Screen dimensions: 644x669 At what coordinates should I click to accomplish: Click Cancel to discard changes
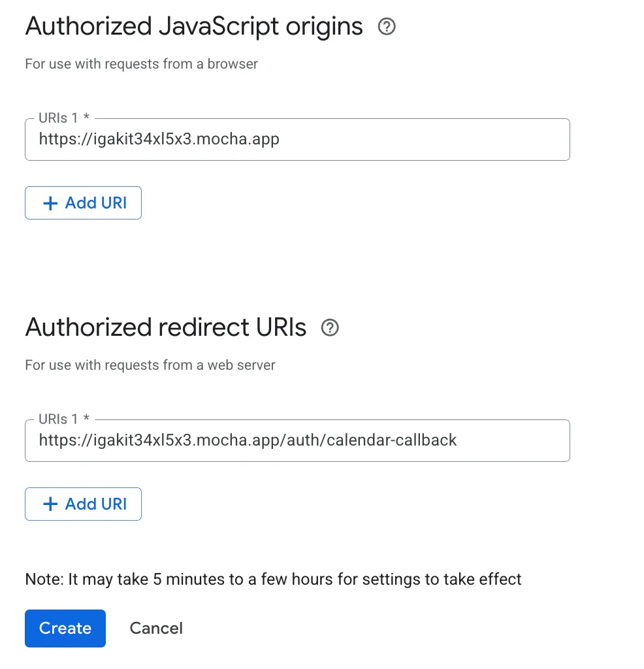pyautogui.click(x=155, y=628)
